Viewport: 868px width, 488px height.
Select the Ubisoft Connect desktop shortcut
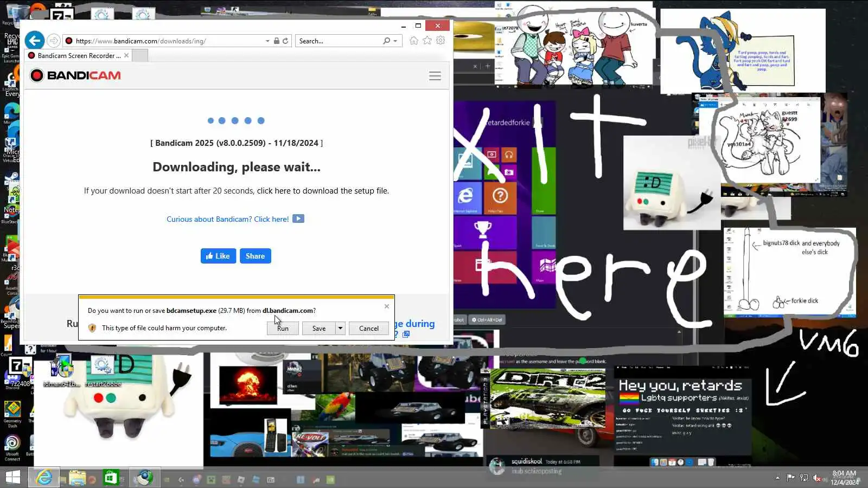(x=12, y=448)
